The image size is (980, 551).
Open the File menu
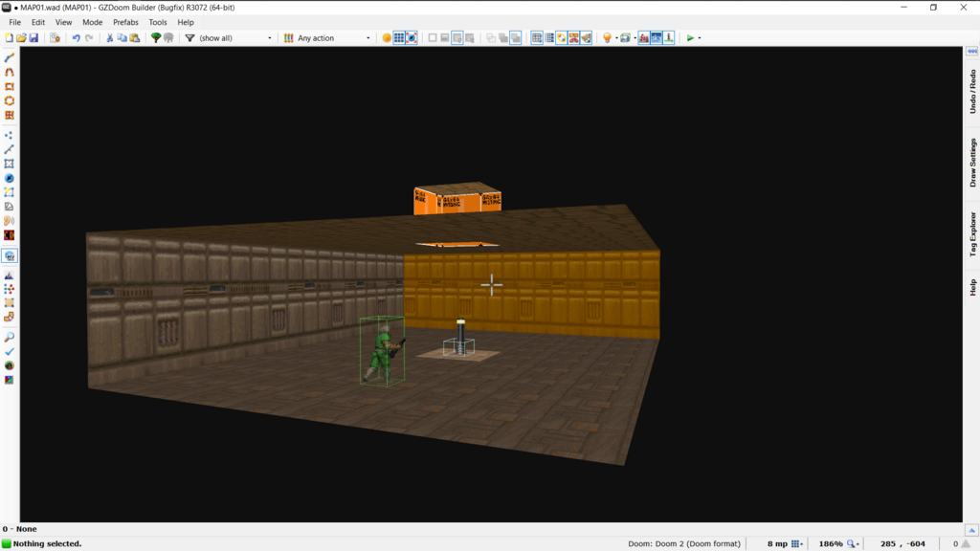point(15,22)
